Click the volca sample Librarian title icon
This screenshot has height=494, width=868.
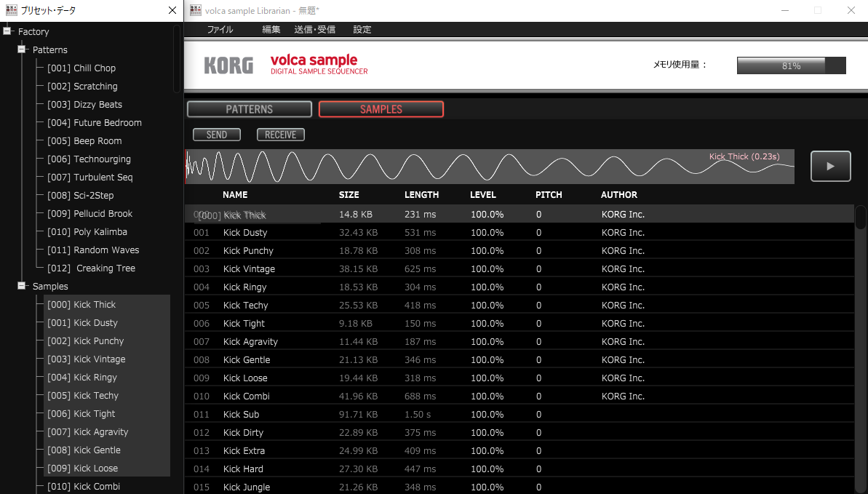(x=196, y=10)
